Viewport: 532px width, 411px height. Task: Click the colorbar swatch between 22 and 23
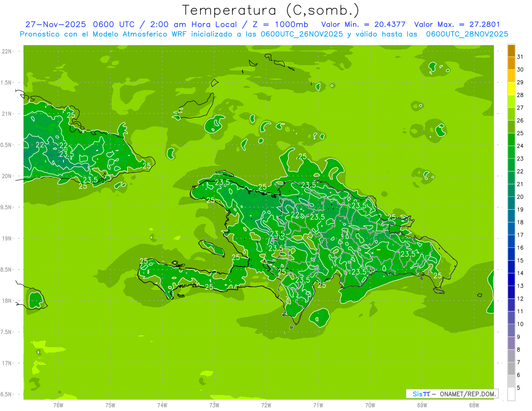(511, 165)
